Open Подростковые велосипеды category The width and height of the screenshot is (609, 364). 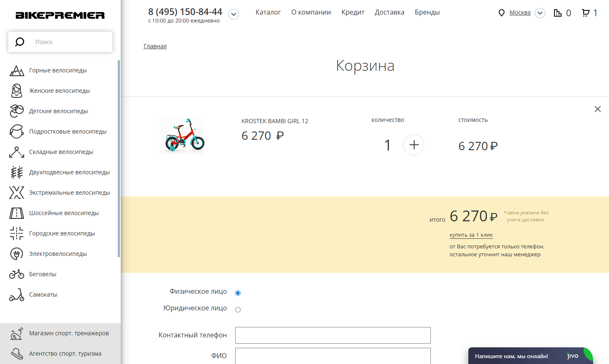tap(68, 131)
